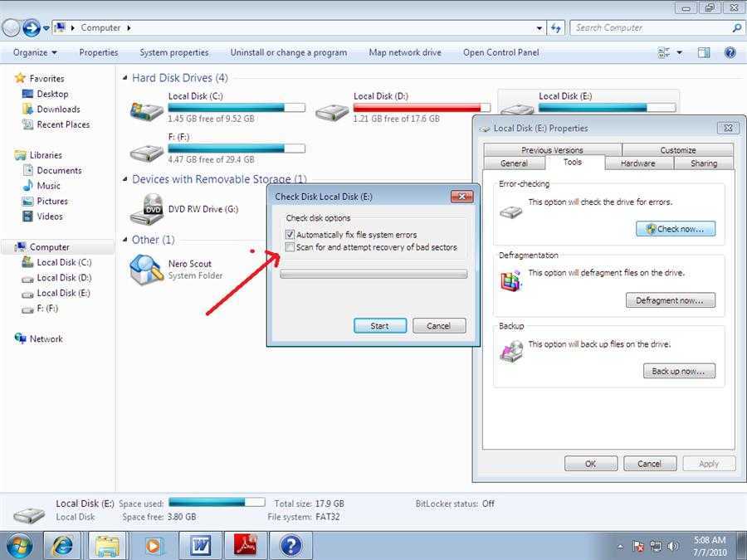Open Microsoft Word from the taskbar

(x=200, y=546)
